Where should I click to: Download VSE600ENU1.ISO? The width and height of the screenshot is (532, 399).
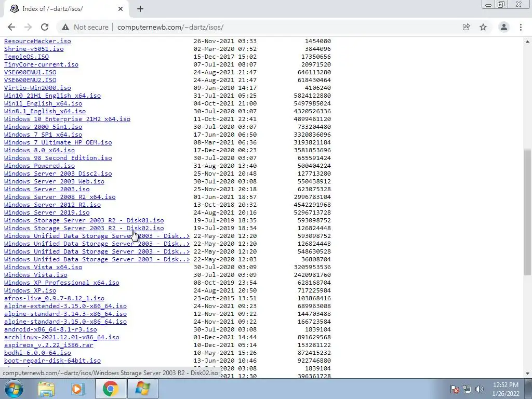30,72
